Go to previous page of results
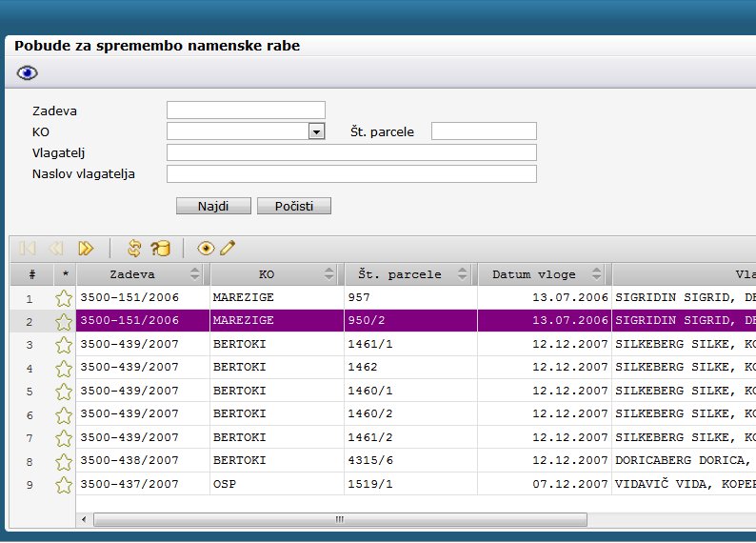Viewport: 756px width, 543px height. click(56, 249)
